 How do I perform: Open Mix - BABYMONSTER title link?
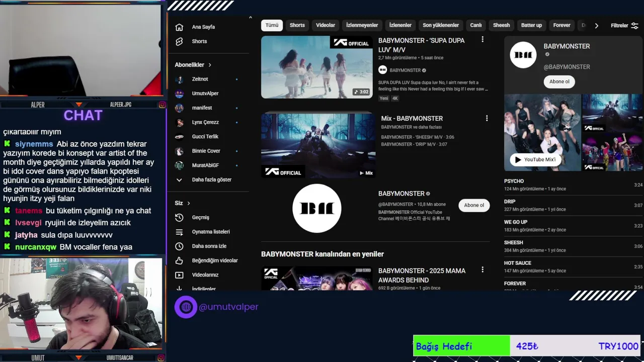click(412, 118)
